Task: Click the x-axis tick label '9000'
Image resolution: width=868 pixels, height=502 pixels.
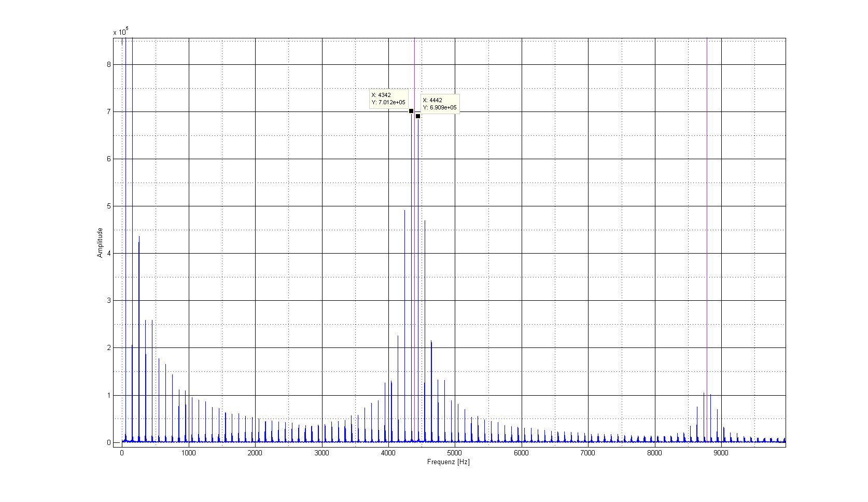Action: click(721, 453)
